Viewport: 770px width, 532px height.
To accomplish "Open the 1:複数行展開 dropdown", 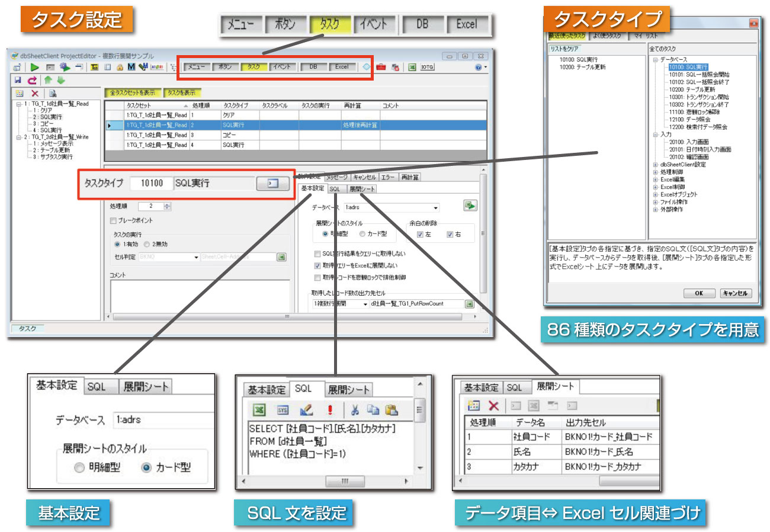I will [365, 304].
